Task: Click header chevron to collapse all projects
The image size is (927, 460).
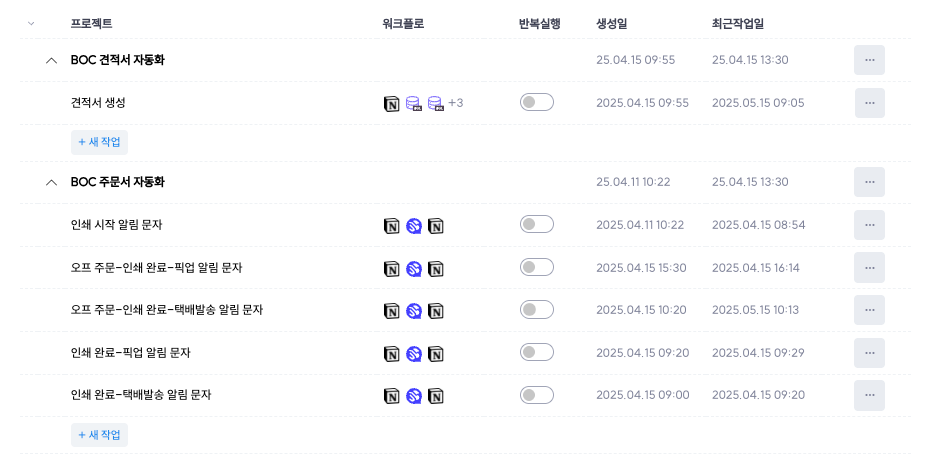Action: (31, 24)
